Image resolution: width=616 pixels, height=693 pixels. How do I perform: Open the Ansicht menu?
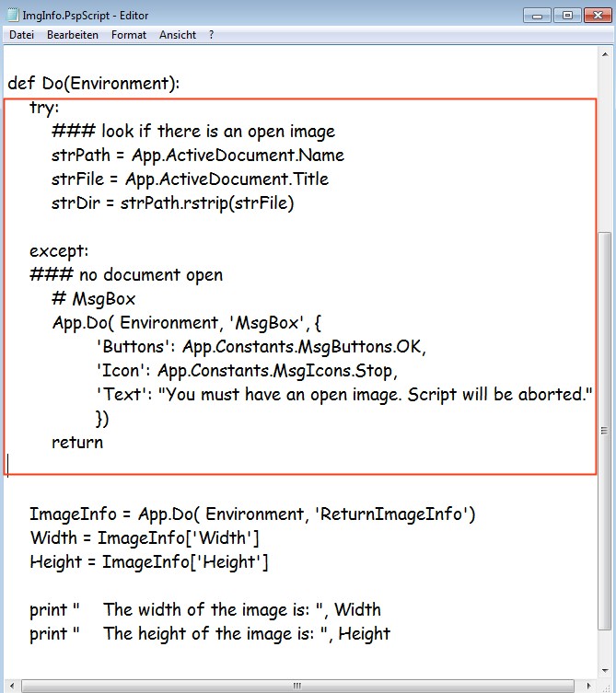(178, 35)
